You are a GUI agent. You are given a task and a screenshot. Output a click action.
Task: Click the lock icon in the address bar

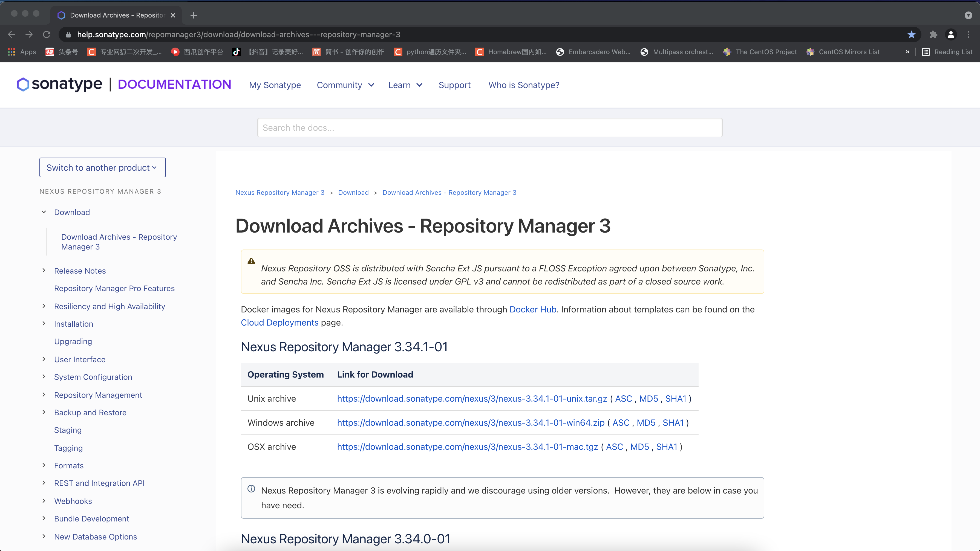pyautogui.click(x=68, y=34)
